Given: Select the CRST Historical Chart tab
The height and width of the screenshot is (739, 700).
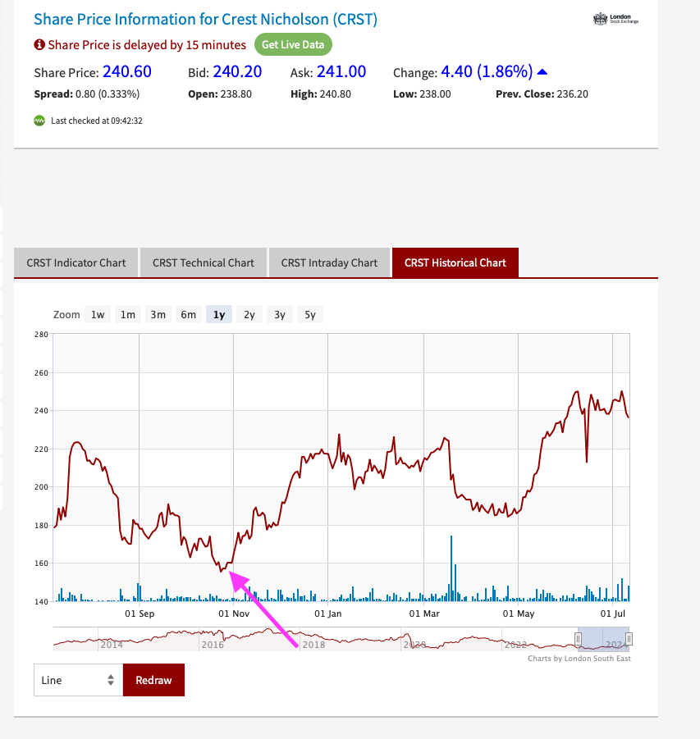Looking at the screenshot, I should (x=455, y=262).
